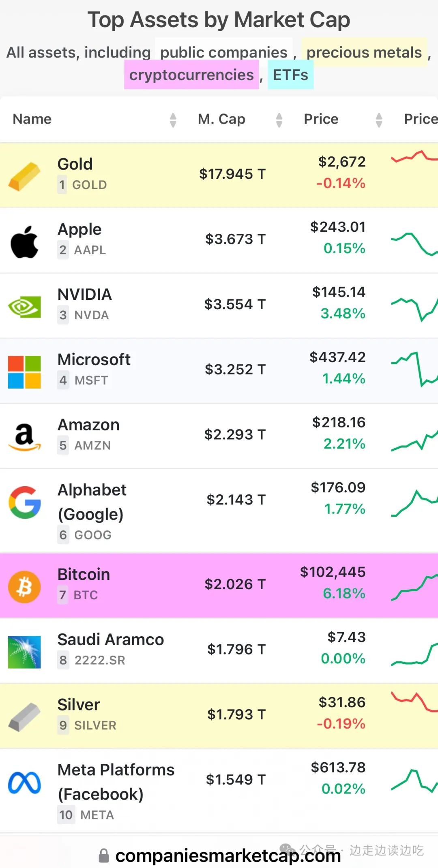Open the Microsoft logo icon
The width and height of the screenshot is (438, 868).
click(24, 372)
